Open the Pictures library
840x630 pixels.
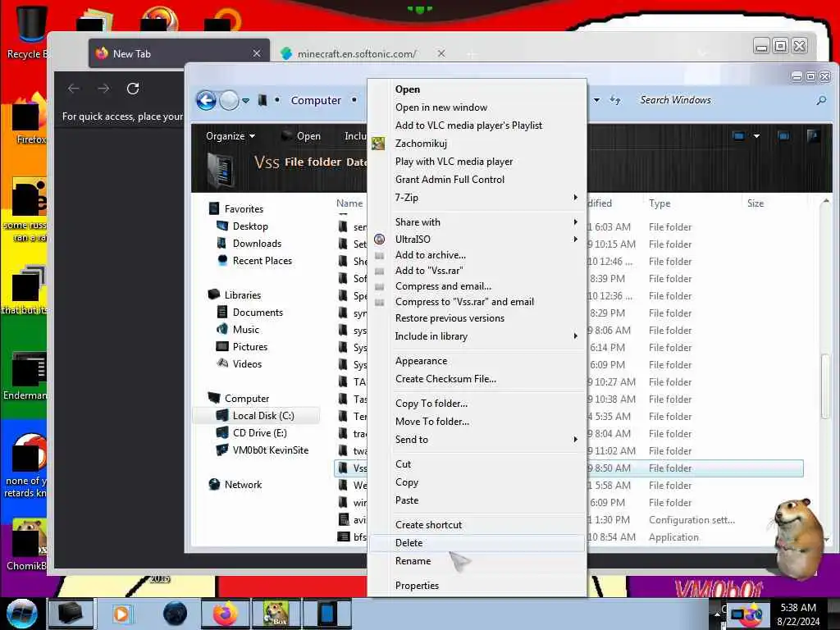(249, 347)
